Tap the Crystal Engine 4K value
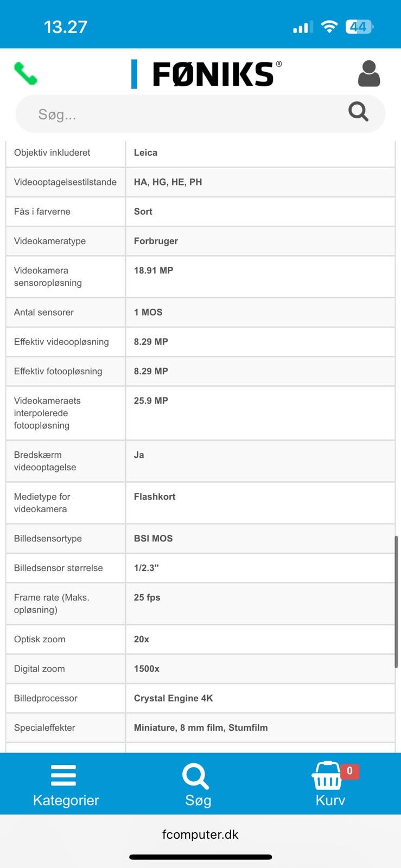 [173, 698]
